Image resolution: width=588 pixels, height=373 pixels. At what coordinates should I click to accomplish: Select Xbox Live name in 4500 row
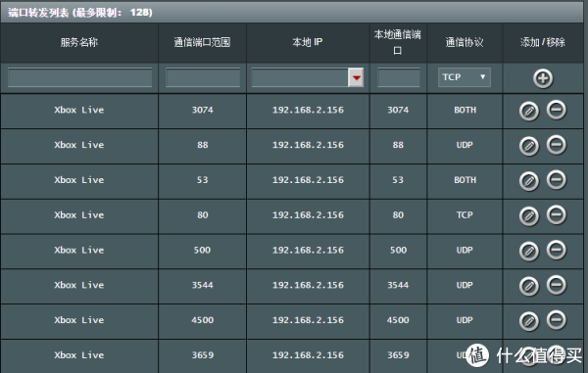click(79, 320)
